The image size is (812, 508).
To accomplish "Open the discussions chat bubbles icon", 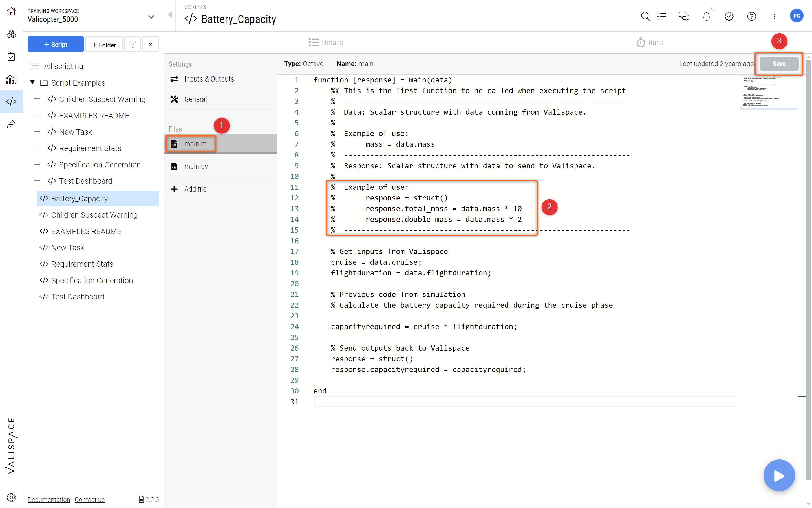I will (684, 16).
